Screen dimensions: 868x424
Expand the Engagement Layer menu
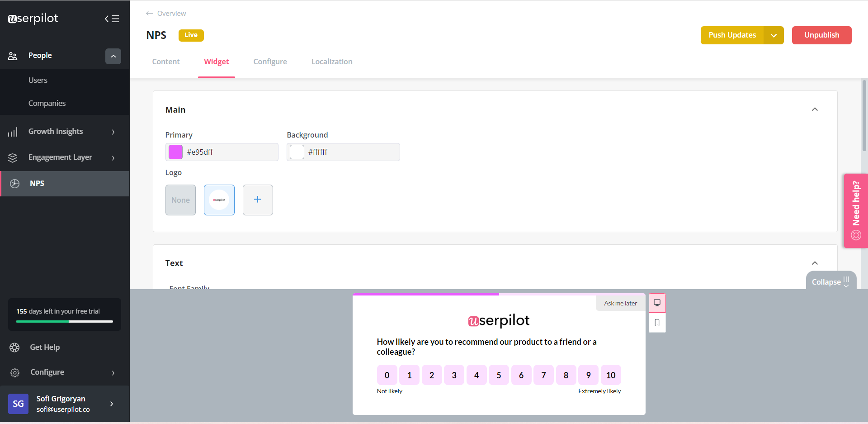(113, 157)
